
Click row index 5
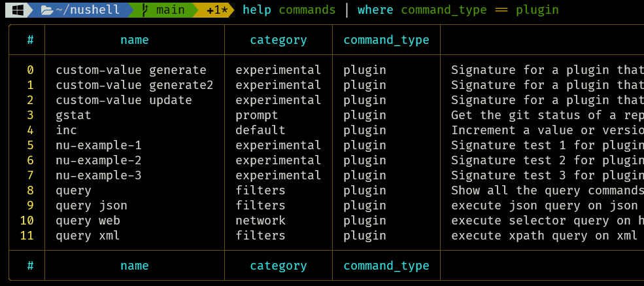click(x=30, y=145)
